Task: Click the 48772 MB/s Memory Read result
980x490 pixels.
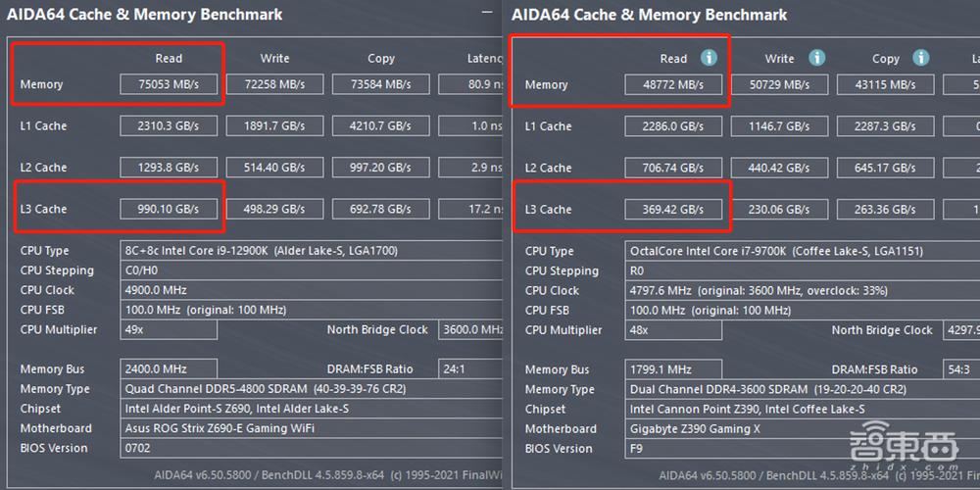Action: 673,85
